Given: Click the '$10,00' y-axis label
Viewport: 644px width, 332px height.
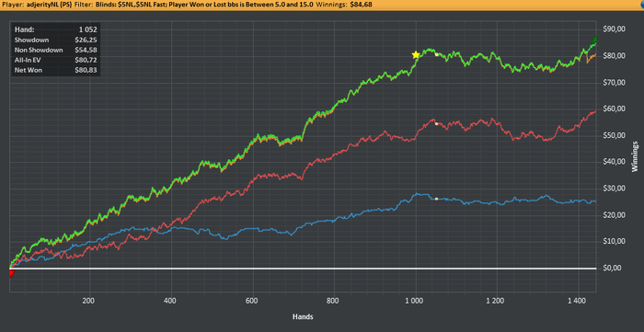Looking at the screenshot, I should (614, 242).
